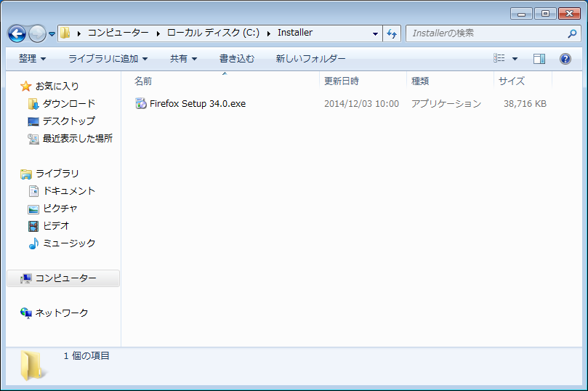Change view with view mode icon

click(499, 58)
